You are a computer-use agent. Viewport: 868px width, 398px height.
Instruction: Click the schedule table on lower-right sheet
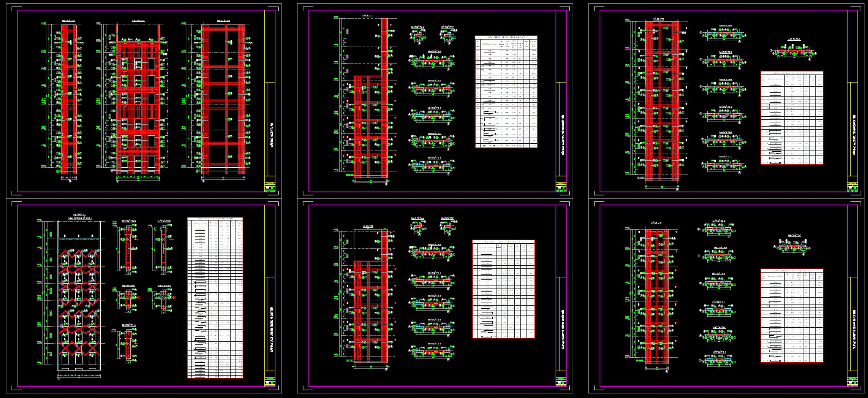pos(792,316)
